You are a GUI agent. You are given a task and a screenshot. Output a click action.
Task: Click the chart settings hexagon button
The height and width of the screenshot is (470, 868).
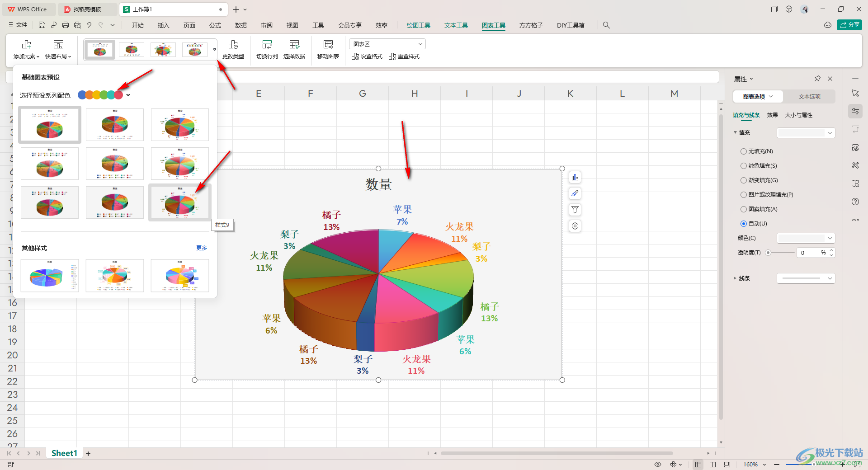point(575,226)
